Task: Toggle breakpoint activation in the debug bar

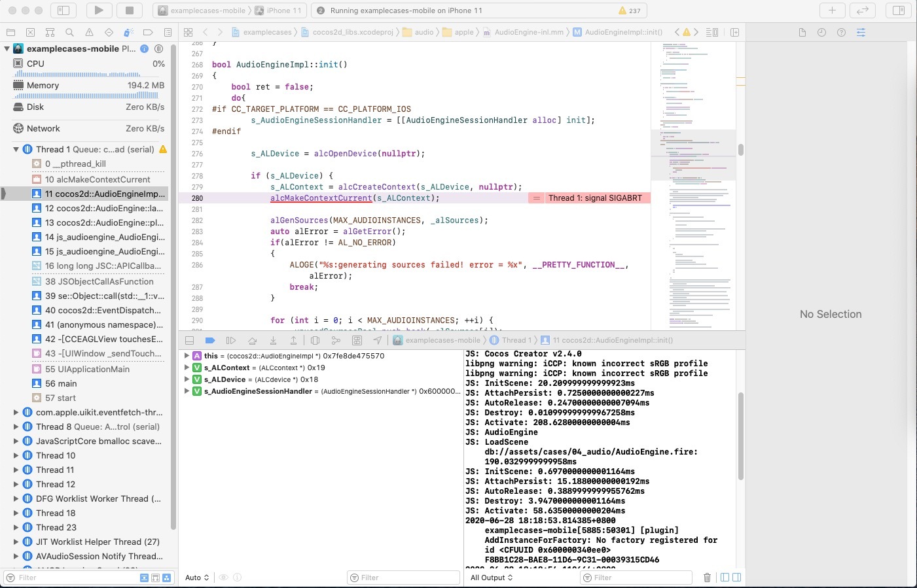Action: point(210,340)
